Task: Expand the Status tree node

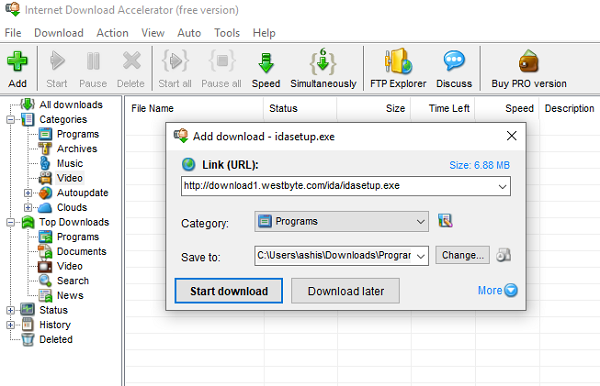Action: (10, 310)
